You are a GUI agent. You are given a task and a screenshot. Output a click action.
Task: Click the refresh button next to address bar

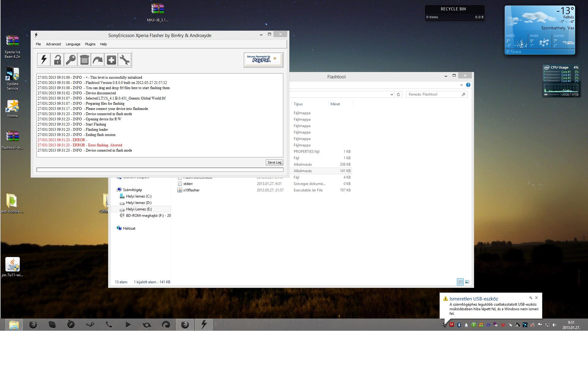(x=398, y=94)
